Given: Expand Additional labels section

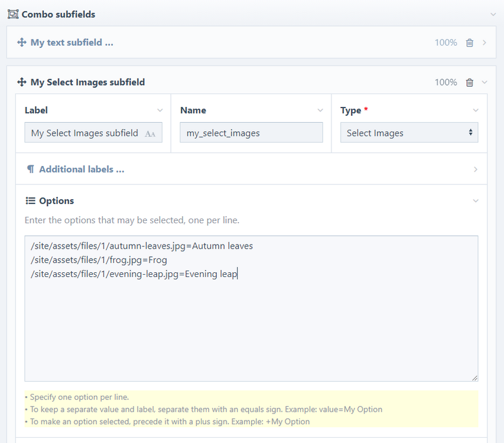Looking at the screenshot, I should coord(476,170).
